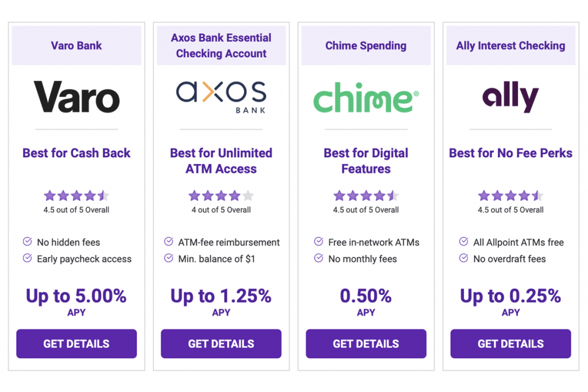Click the checkmark beside ATM-fee reimbursement

[x=168, y=242]
